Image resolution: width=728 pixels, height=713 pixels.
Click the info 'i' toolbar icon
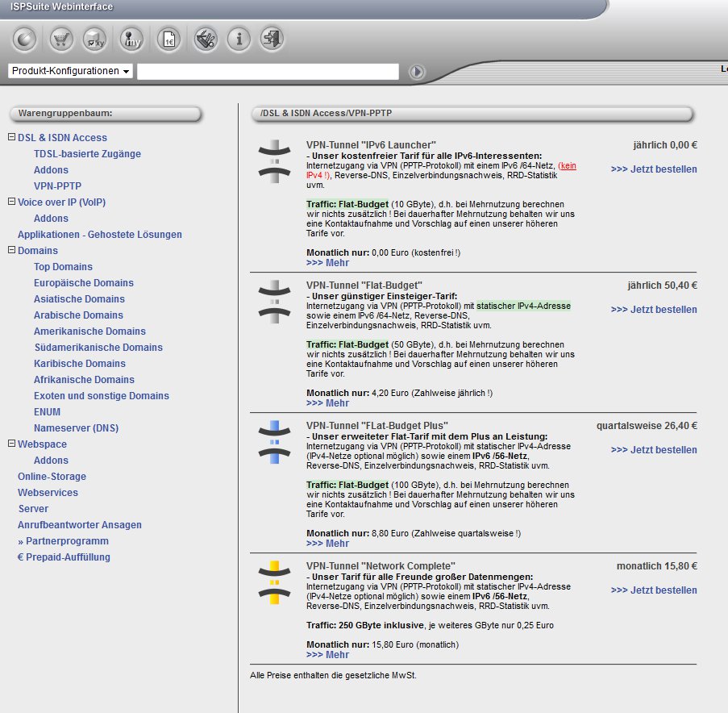(239, 38)
